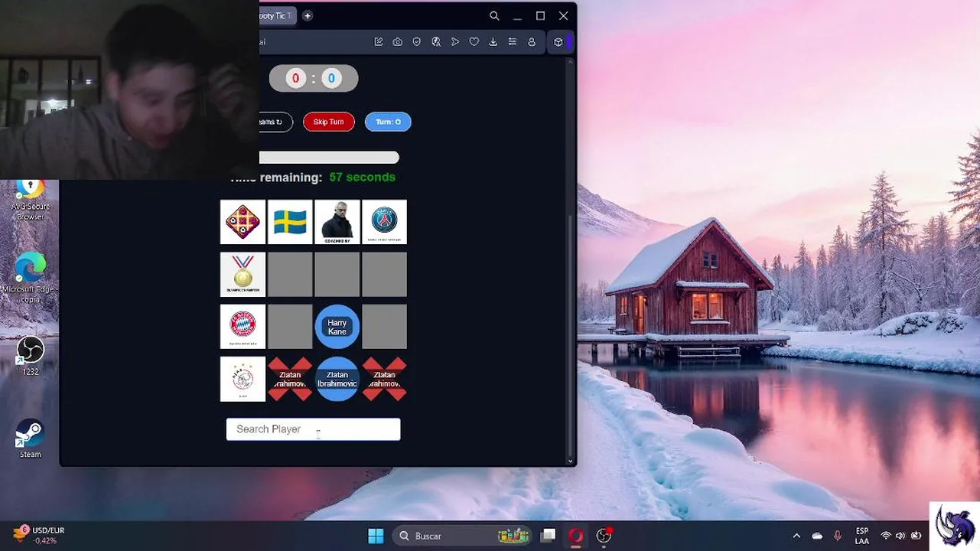
Task: Take a snapshot with the camera icon
Action: 398,42
